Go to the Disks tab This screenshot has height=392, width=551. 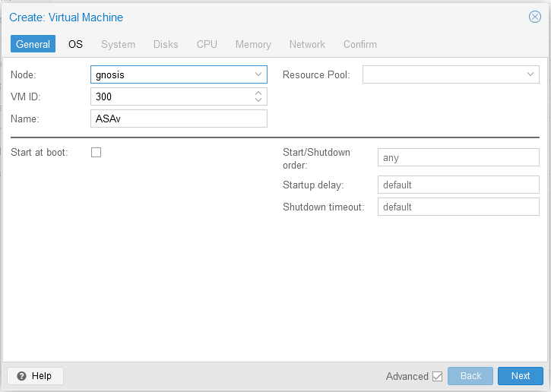coord(166,44)
